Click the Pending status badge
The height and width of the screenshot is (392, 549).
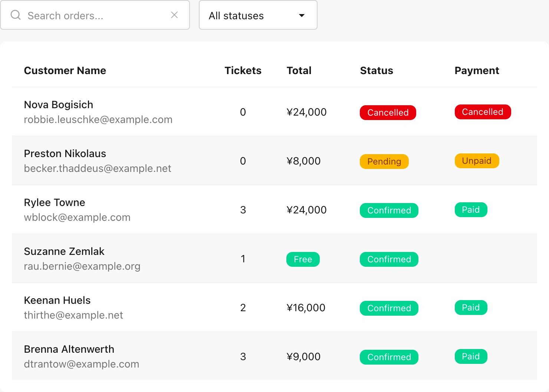(384, 162)
